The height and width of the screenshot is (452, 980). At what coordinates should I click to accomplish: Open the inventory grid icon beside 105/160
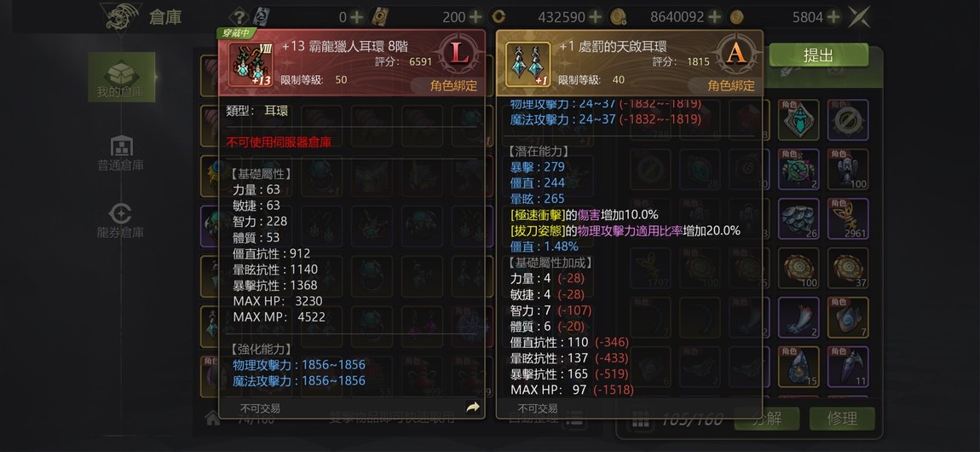pyautogui.click(x=639, y=419)
